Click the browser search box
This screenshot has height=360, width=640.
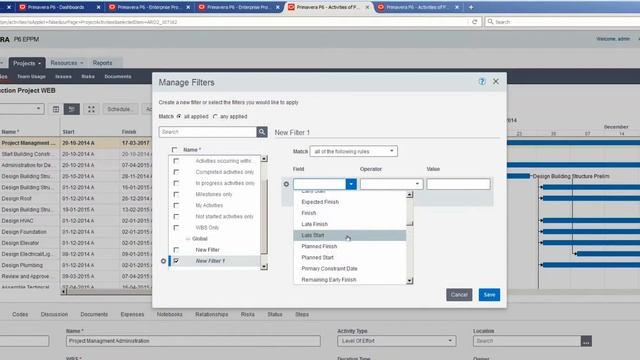coord(562,22)
